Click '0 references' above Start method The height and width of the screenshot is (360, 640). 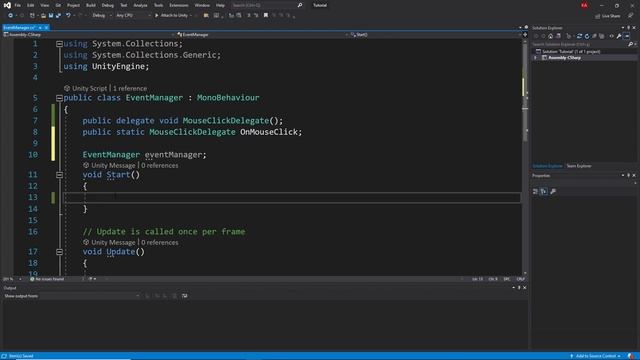pos(160,166)
